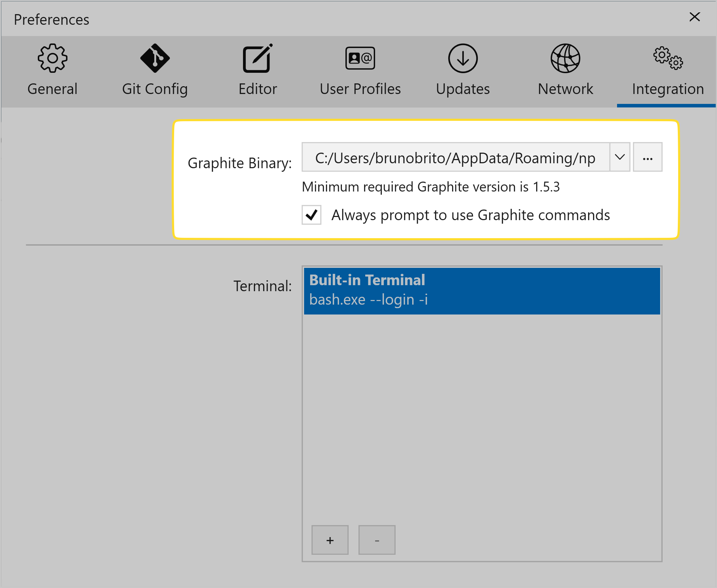Enable the checkbox next to Graphite prompt text
Screen dimensions: 717x588
(311, 215)
